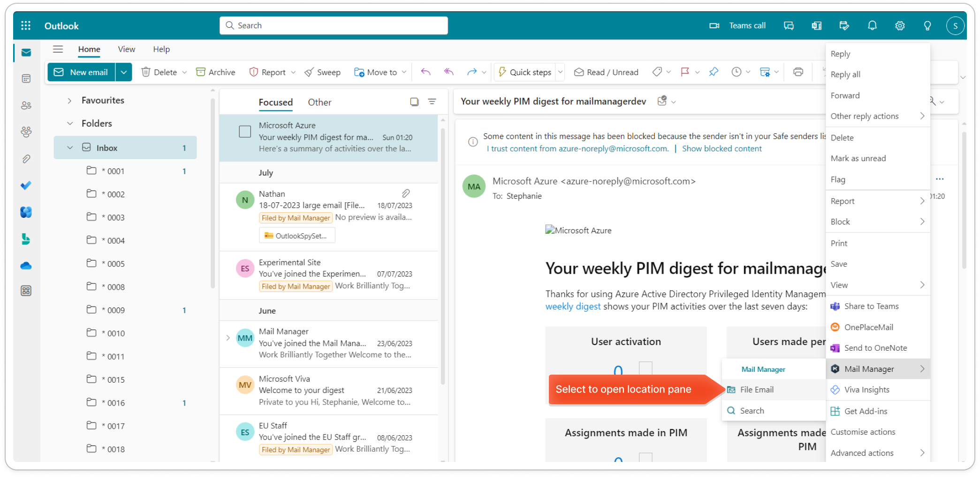Image resolution: width=980 pixels, height=477 pixels.
Task: Switch to the Other inbox tab
Action: pyautogui.click(x=319, y=102)
